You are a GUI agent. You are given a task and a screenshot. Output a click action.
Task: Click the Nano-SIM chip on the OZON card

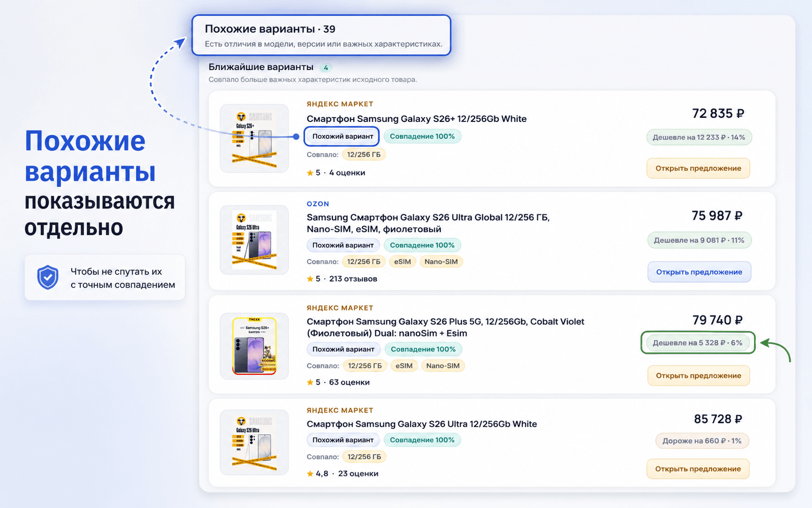[441, 262]
